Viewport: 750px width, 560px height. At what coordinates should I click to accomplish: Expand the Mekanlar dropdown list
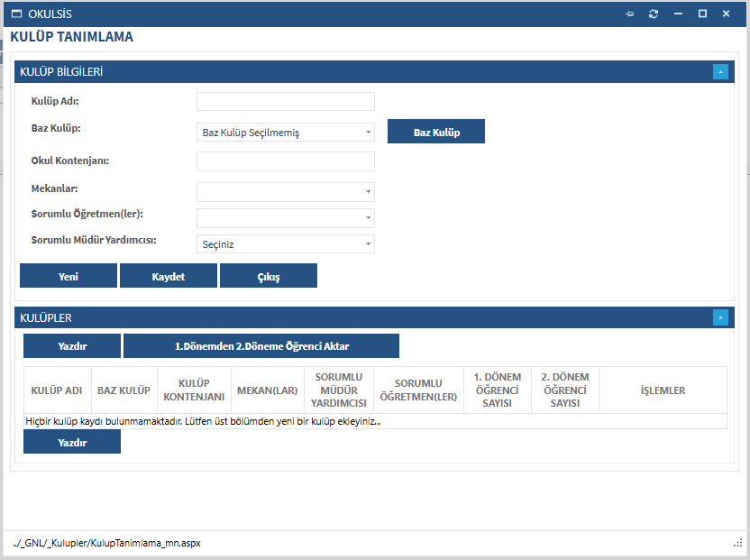tap(285, 192)
